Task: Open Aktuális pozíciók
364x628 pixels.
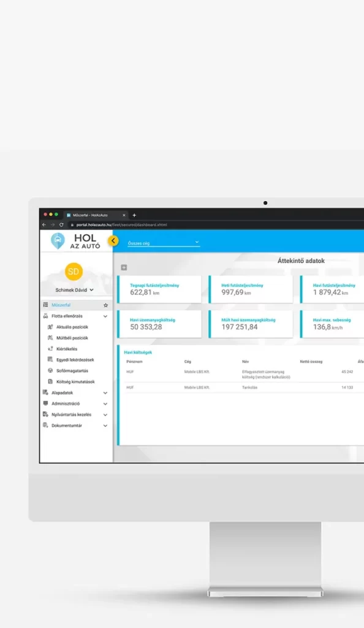Action: 72,327
